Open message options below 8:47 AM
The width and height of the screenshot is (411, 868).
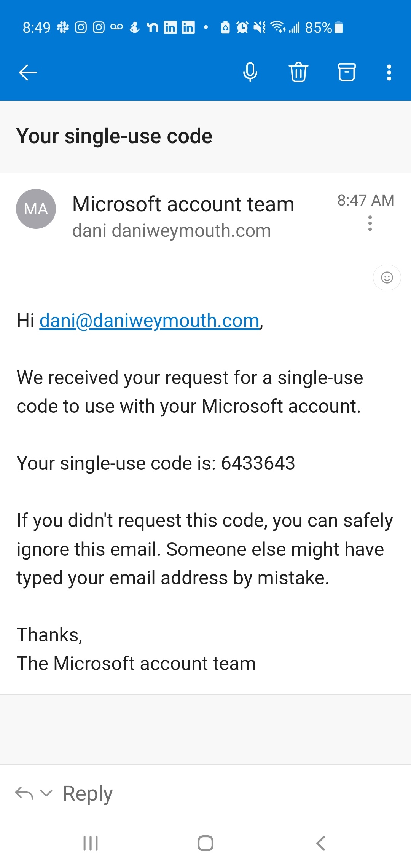tap(370, 223)
